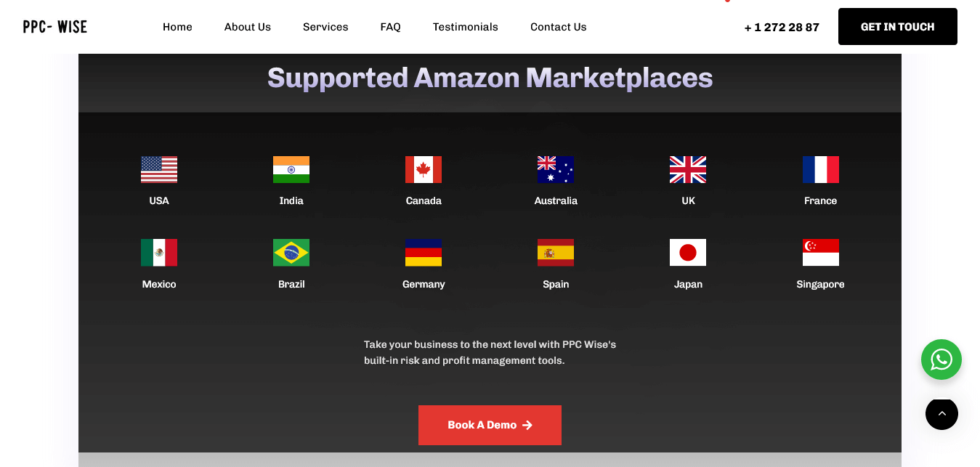Click the Germany flag icon
This screenshot has height=467, width=980.
click(424, 253)
